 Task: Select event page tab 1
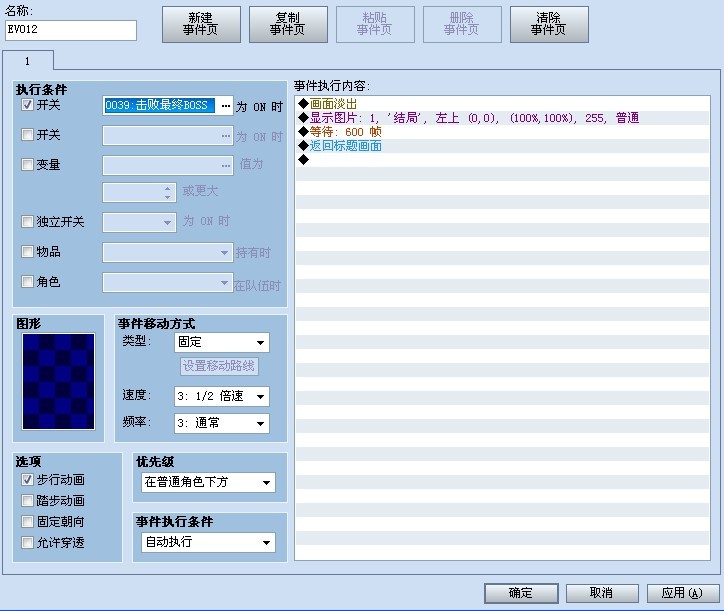[x=28, y=61]
